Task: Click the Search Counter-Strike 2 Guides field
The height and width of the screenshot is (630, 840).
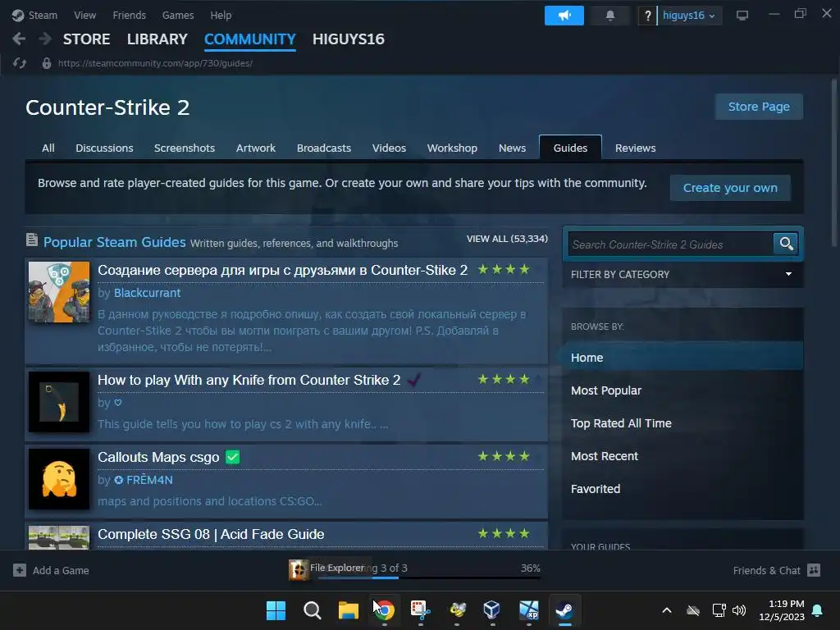Action: (x=671, y=244)
